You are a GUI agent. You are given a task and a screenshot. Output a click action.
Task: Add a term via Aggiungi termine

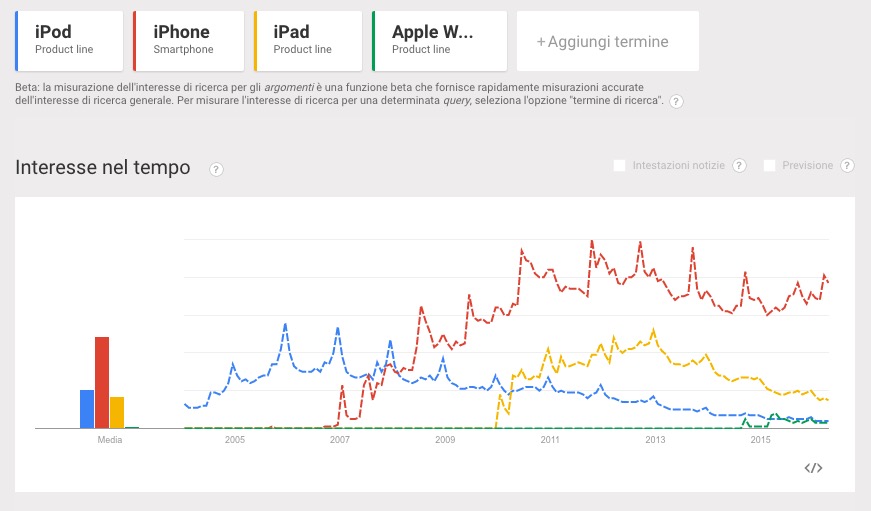click(x=602, y=42)
